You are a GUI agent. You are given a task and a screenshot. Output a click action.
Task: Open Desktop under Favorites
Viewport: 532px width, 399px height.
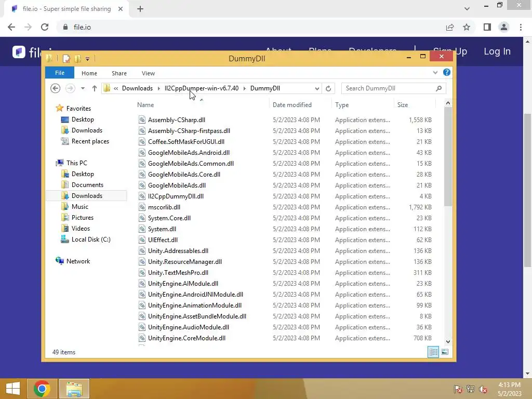click(x=83, y=119)
